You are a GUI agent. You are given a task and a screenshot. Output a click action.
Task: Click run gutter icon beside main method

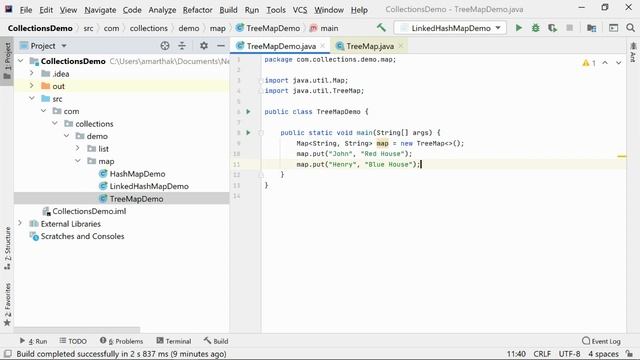(248, 133)
